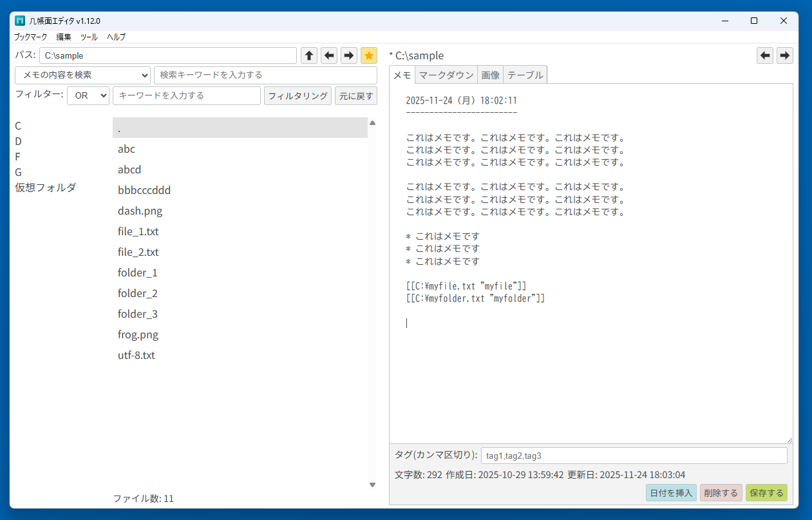Click file list scrollbar down arrow
This screenshot has width=812, height=520.
click(x=372, y=485)
